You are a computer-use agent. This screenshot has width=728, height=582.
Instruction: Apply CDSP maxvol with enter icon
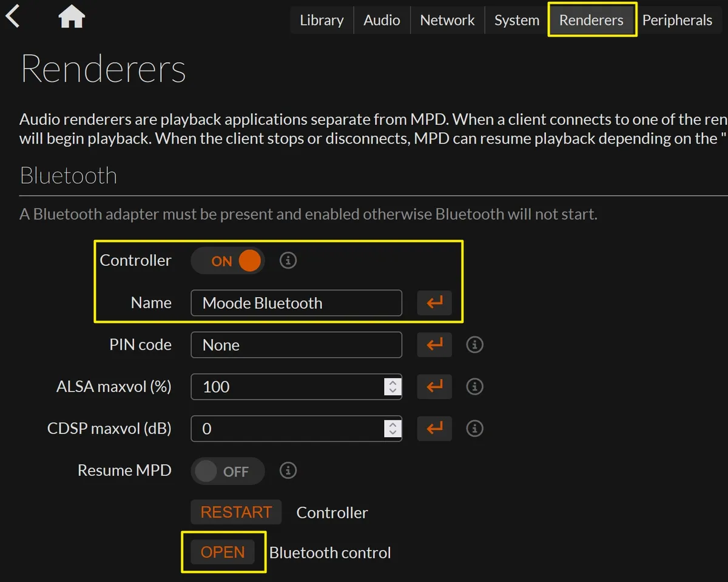pos(434,428)
